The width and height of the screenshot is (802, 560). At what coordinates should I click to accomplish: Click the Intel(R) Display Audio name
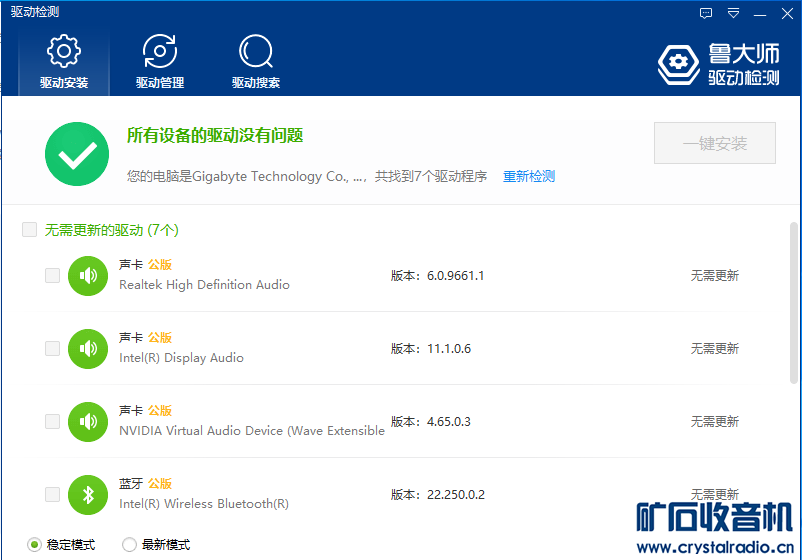click(x=181, y=358)
